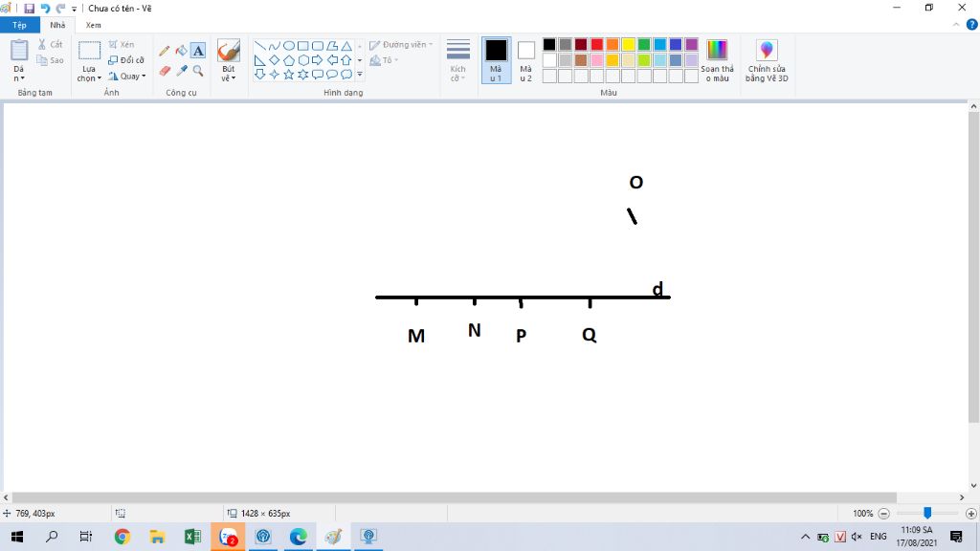This screenshot has height=551, width=980.
Task: Click the ENG language indicator
Action: pos(879,537)
